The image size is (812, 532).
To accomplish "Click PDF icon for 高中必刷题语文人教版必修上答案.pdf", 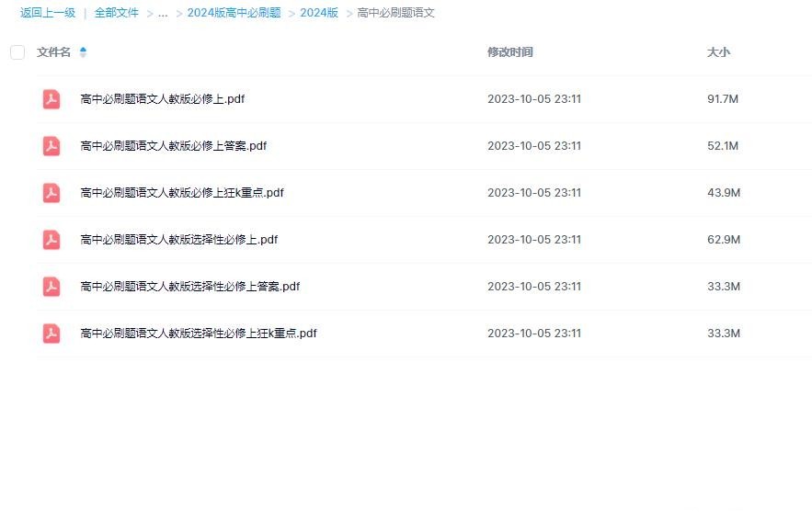I will pos(51,146).
